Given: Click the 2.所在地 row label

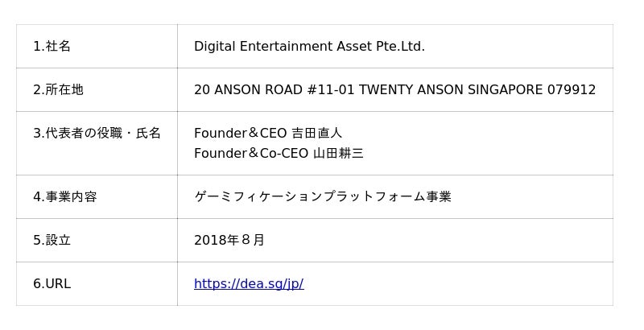Looking at the screenshot, I should [x=58, y=90].
